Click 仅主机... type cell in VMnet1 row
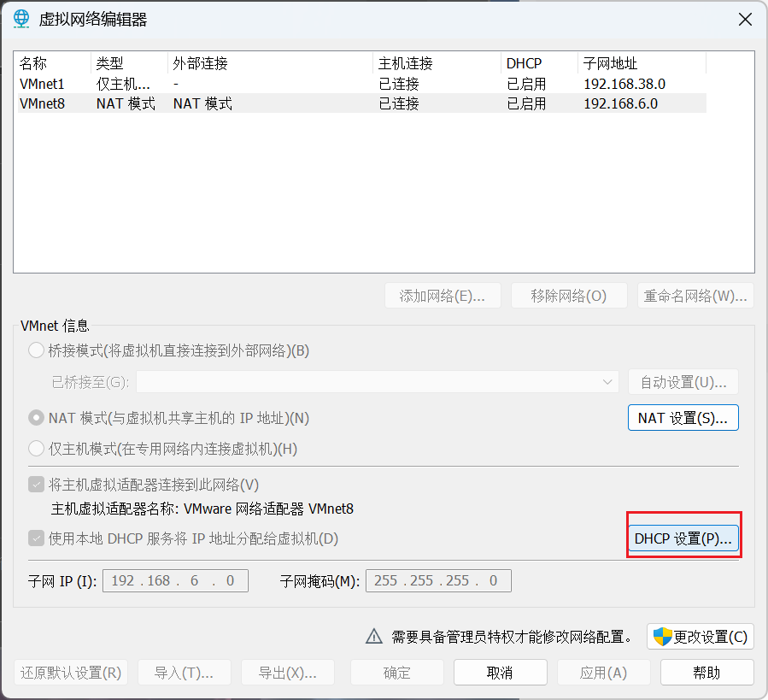Image resolution: width=768 pixels, height=700 pixels. (x=123, y=84)
